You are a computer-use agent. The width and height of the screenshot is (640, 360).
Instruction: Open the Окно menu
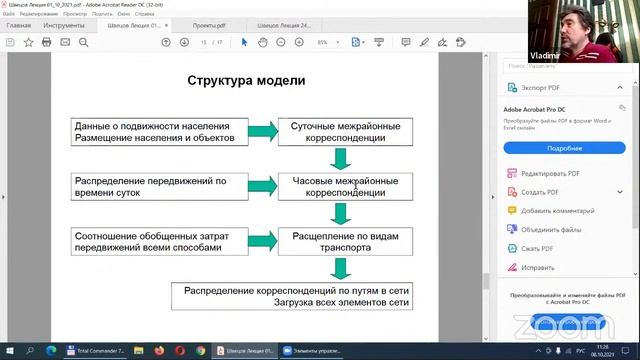tap(124, 14)
